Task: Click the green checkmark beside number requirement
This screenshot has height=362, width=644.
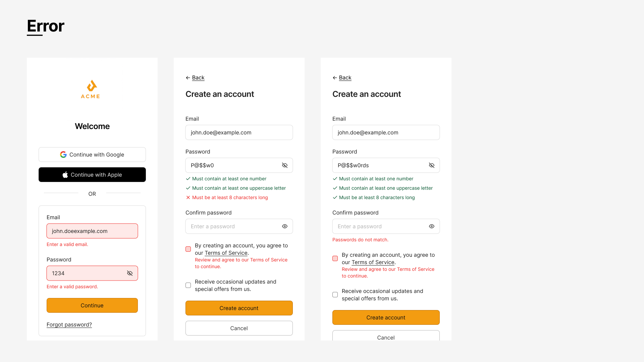Action: [188, 179]
